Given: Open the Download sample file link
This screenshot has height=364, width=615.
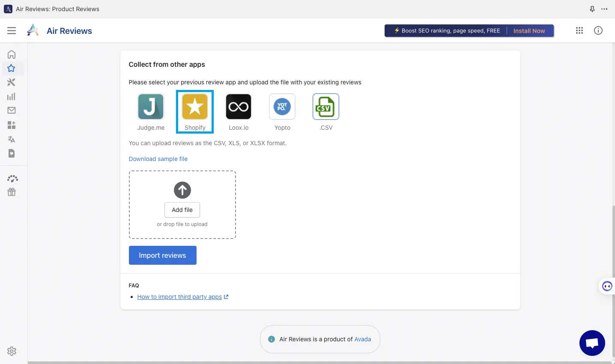Looking at the screenshot, I should click(x=158, y=159).
